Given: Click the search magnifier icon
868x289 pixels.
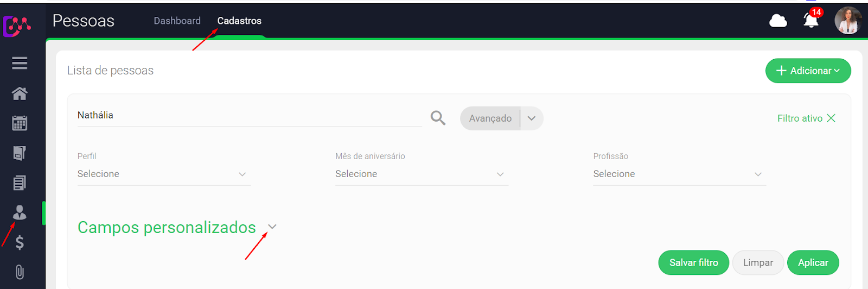Looking at the screenshot, I should [x=438, y=118].
